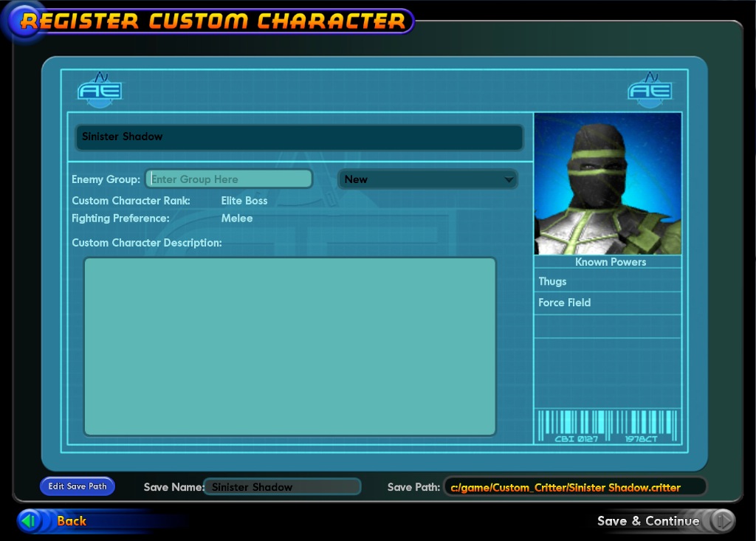Click the Elite Boss rank value

[x=244, y=201]
